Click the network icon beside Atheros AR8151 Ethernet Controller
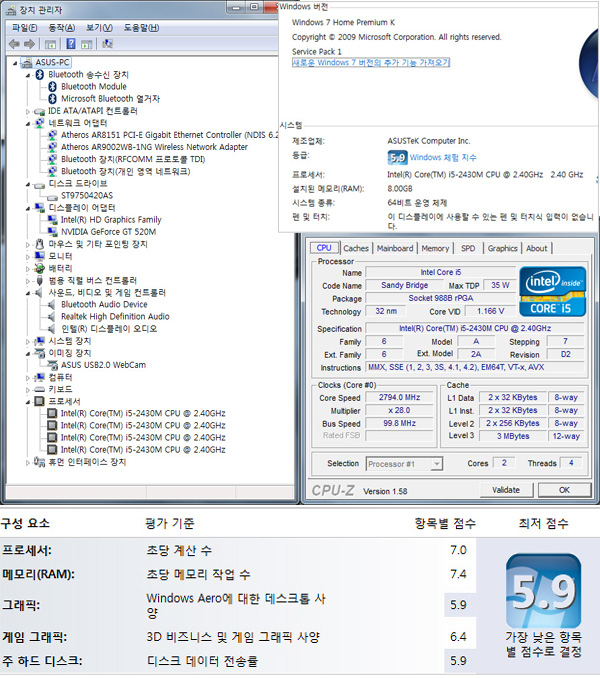 pyautogui.click(x=52, y=135)
